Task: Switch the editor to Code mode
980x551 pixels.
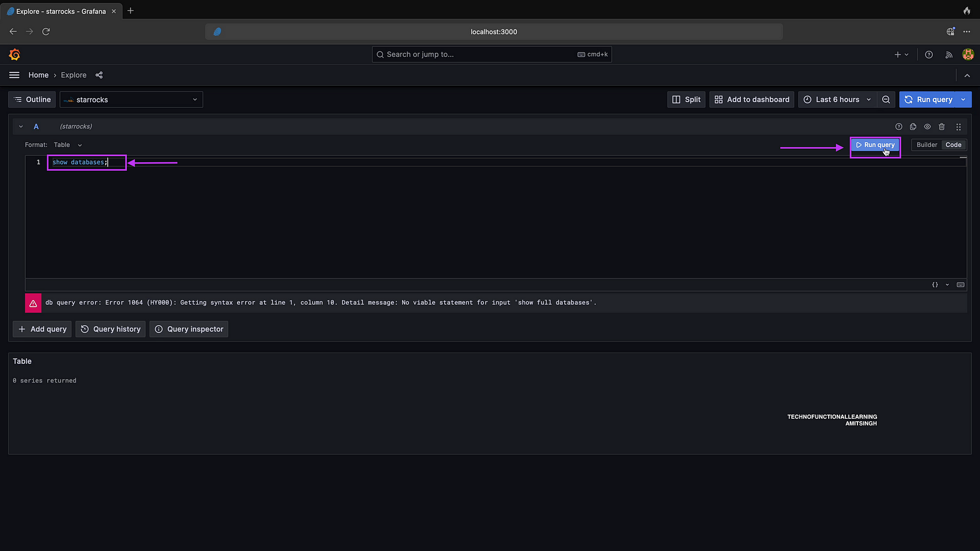Action: (953, 145)
